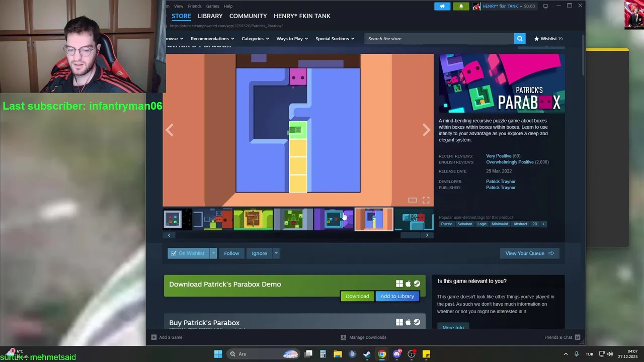The width and height of the screenshot is (644, 362).
Task: Open File Explorer from the taskbar
Action: [338, 354]
